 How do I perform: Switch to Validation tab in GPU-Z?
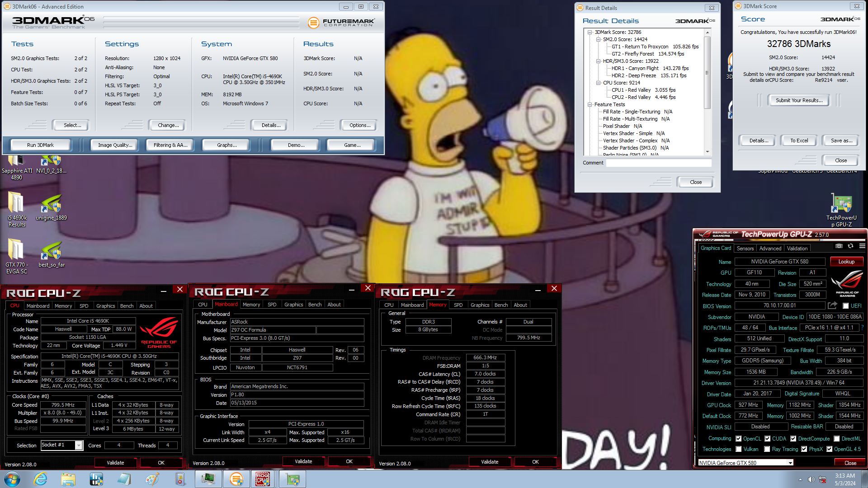click(797, 248)
